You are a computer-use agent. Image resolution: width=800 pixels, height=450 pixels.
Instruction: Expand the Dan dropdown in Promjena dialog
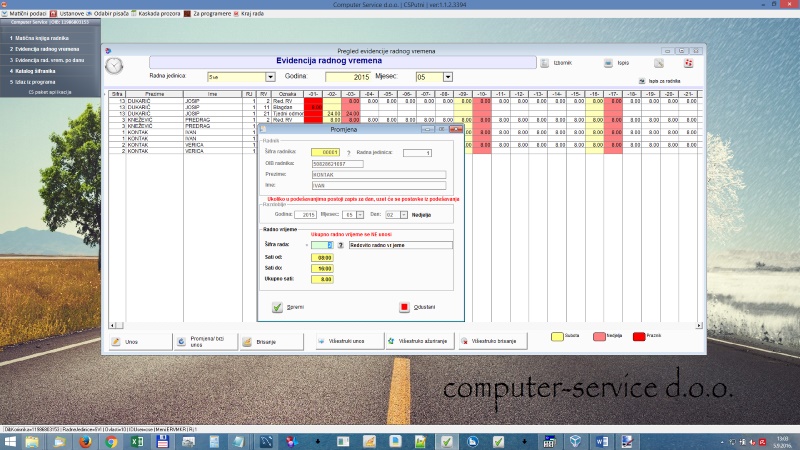point(405,214)
